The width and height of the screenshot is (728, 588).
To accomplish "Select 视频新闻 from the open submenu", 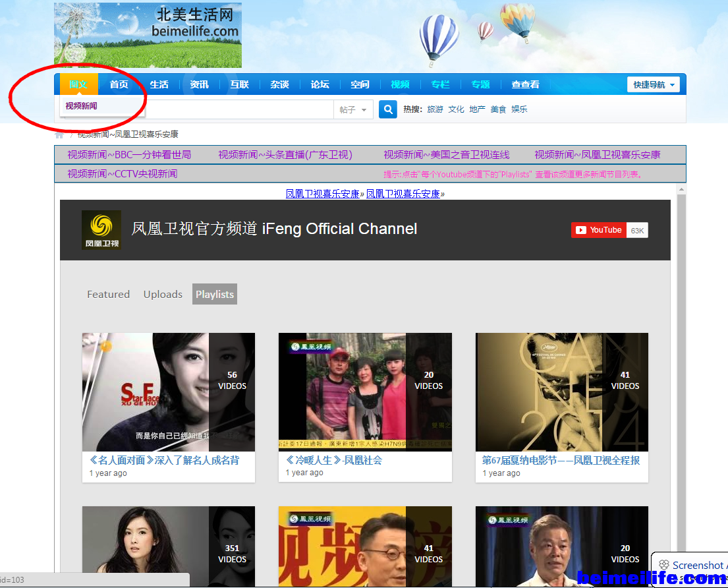I will (82, 105).
